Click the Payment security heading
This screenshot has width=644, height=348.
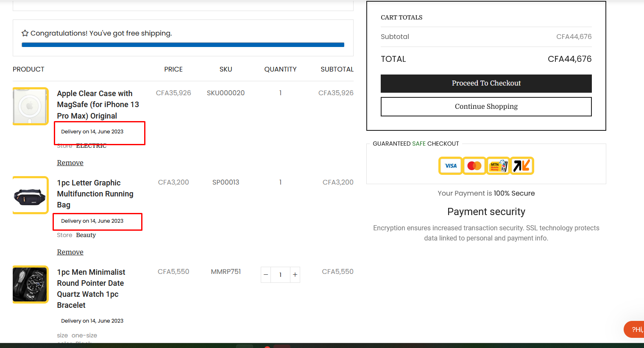point(486,212)
